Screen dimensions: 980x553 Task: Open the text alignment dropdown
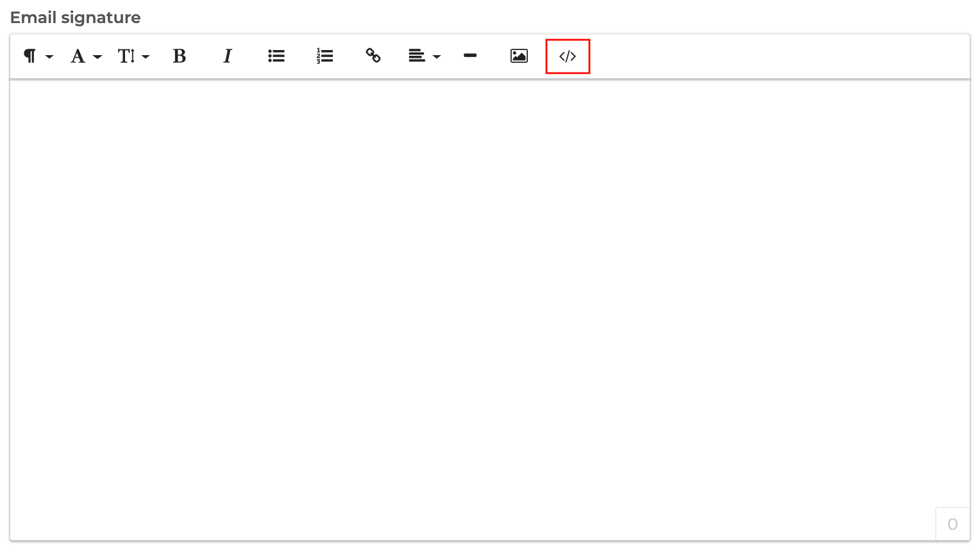click(425, 56)
